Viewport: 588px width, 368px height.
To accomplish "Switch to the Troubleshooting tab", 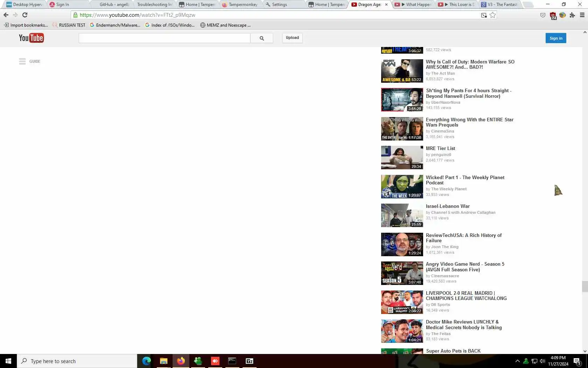I will [x=154, y=5].
